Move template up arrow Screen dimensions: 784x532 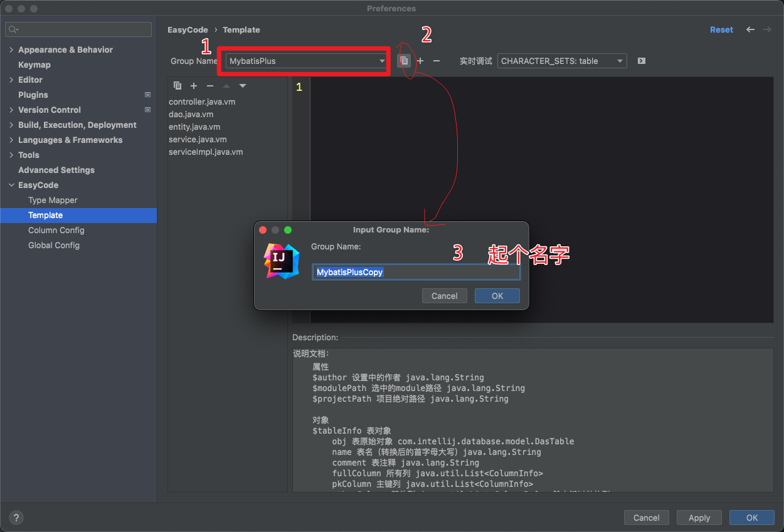point(226,86)
